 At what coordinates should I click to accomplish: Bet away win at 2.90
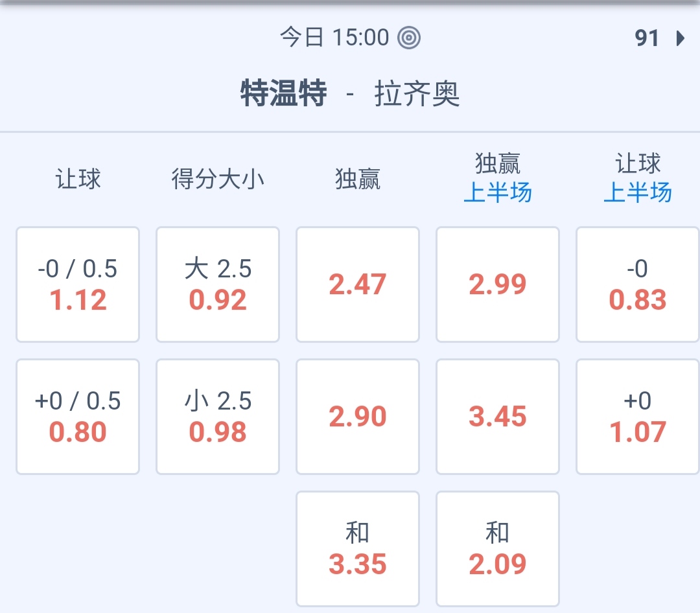click(358, 417)
